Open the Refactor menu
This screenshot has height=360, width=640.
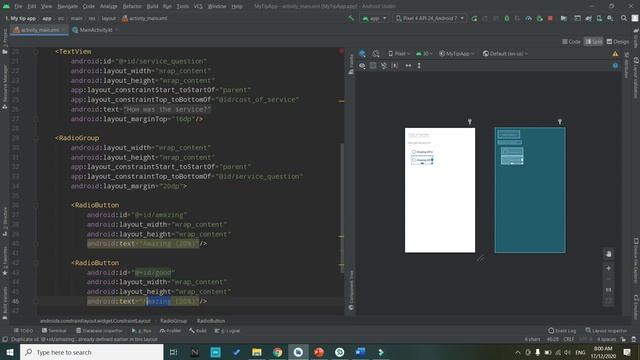point(132,6)
